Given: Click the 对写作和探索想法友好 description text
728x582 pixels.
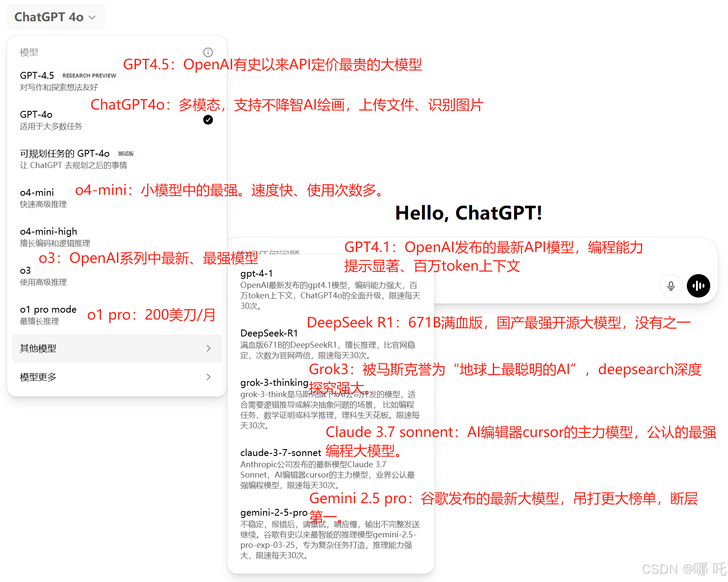Looking at the screenshot, I should coord(59,87).
